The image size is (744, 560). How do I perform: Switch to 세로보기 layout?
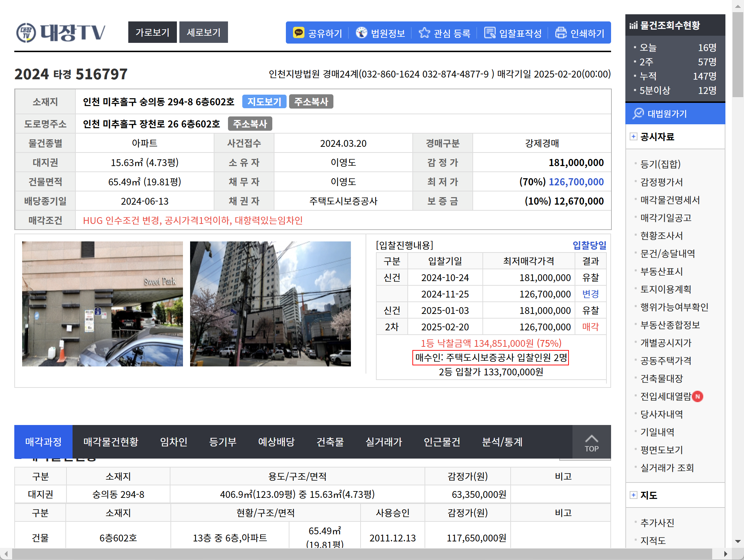pos(204,32)
